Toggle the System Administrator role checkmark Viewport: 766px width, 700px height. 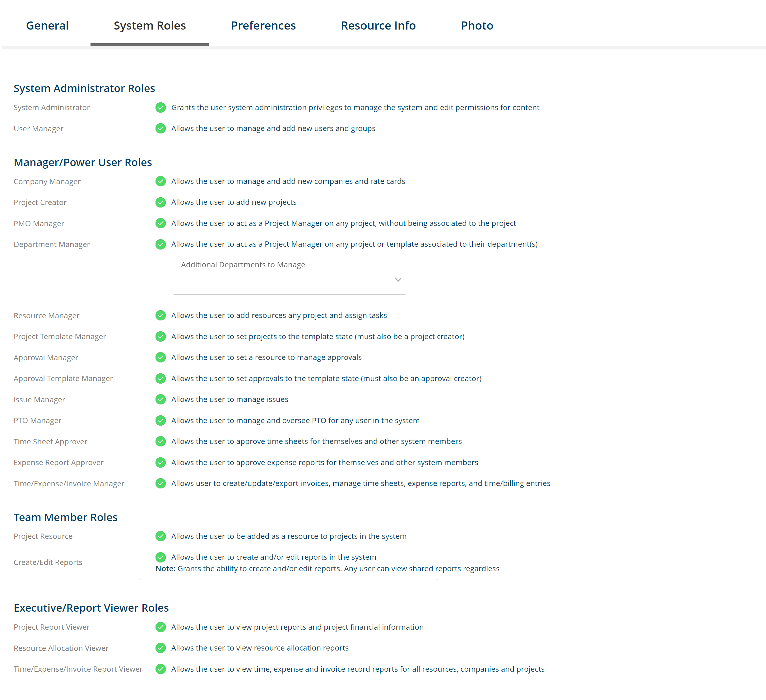[160, 108]
